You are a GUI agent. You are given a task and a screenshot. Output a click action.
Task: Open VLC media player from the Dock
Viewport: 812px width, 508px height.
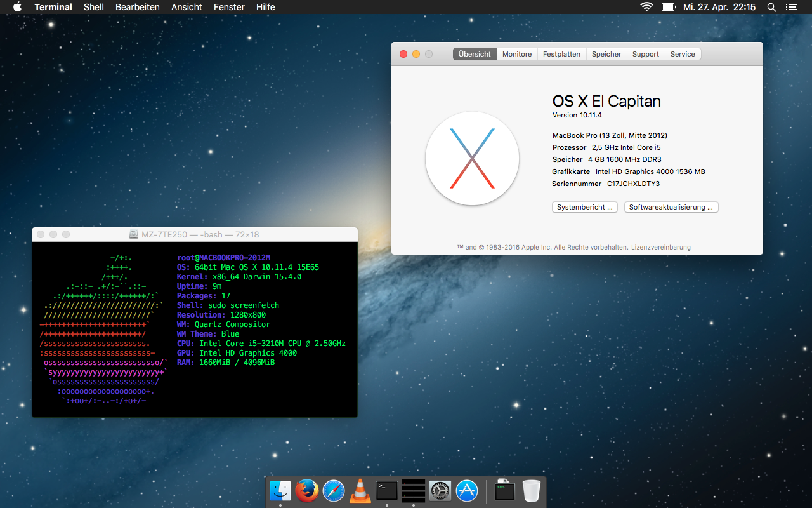click(360, 490)
